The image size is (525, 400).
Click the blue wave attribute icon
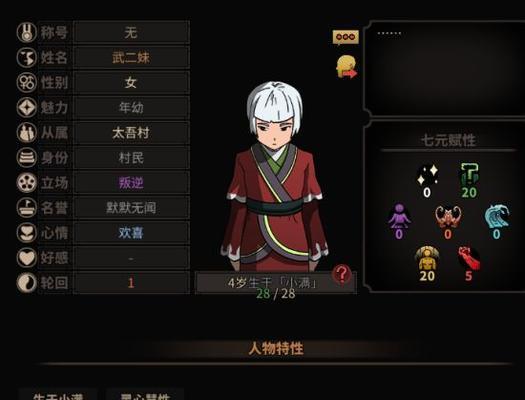coord(497,216)
